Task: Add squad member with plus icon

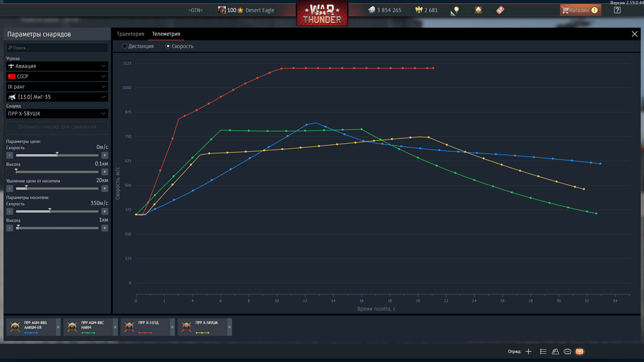Action: pos(529,351)
